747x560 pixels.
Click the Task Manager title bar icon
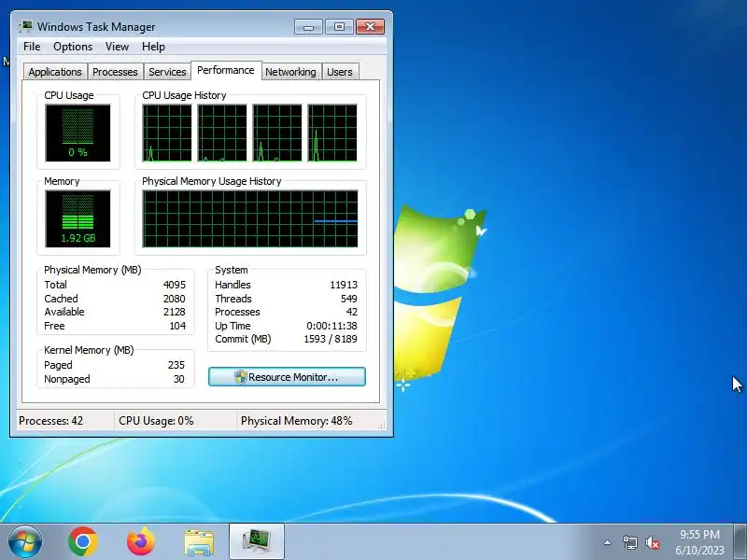26,26
